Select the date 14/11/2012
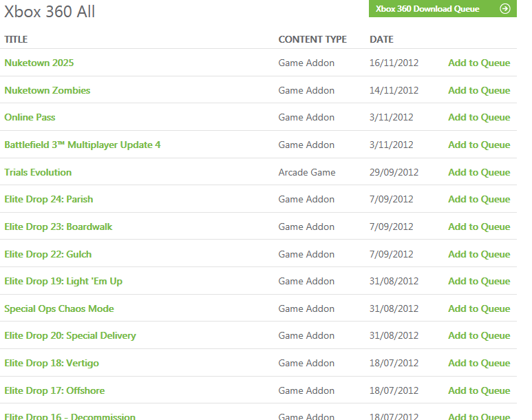532x420 pixels. pos(394,90)
